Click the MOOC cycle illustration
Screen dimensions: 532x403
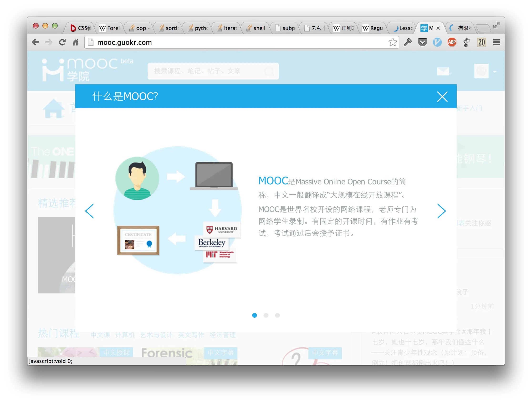coord(178,211)
